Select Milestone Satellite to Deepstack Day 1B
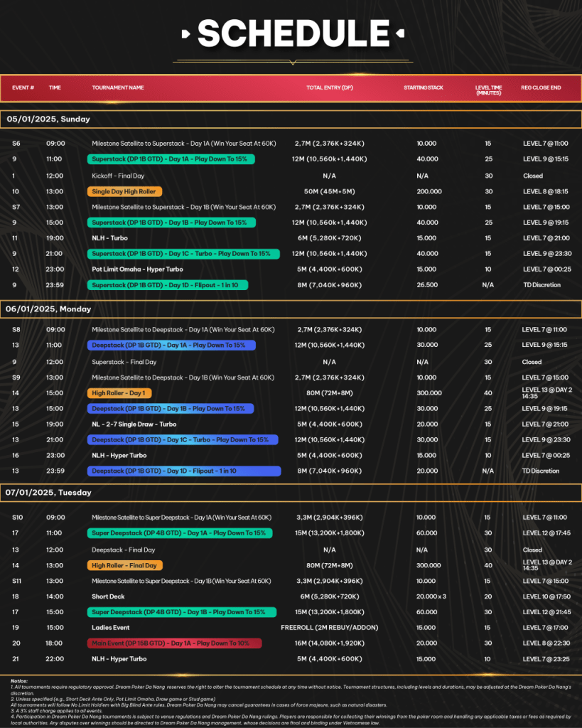The height and width of the screenshot is (728, 582). [x=183, y=378]
